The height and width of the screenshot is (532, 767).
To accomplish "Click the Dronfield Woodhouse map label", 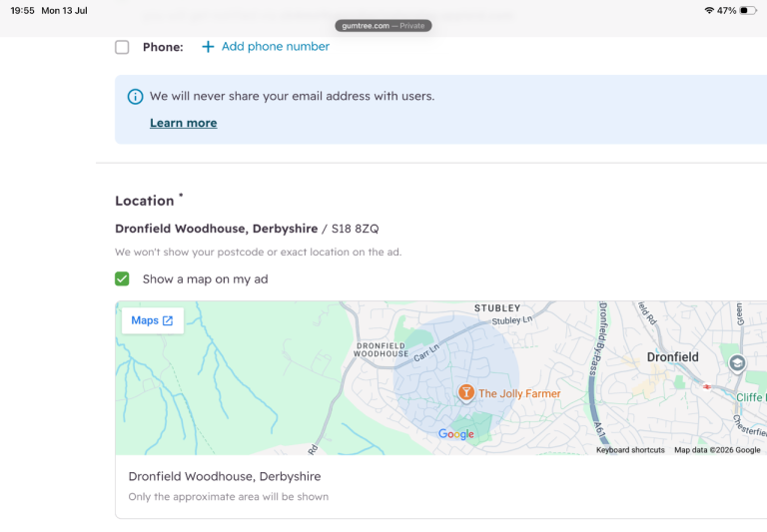I will [382, 349].
